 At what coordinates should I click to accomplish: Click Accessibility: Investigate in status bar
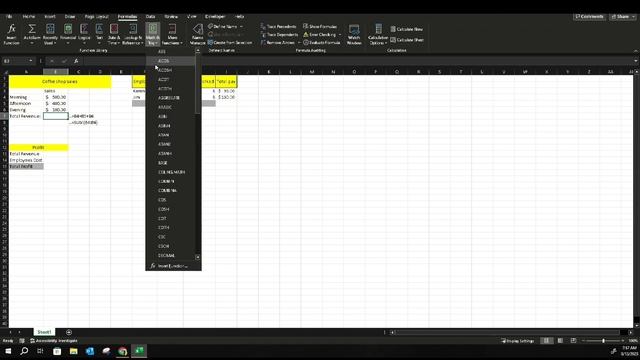(x=54, y=341)
